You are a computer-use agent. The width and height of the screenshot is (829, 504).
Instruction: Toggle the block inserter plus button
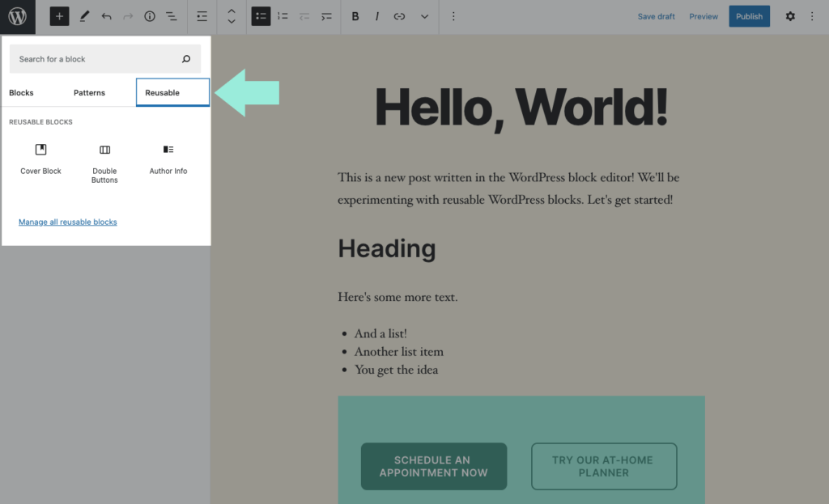[x=59, y=16]
